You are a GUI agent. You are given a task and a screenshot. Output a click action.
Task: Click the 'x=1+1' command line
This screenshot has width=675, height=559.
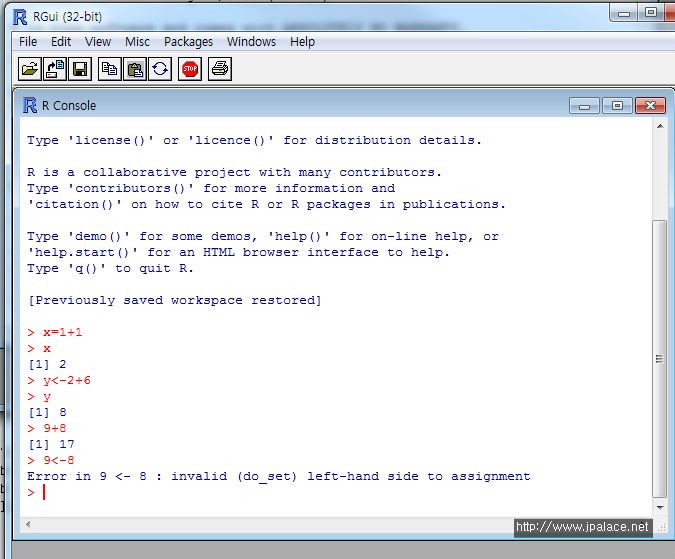click(x=54, y=333)
